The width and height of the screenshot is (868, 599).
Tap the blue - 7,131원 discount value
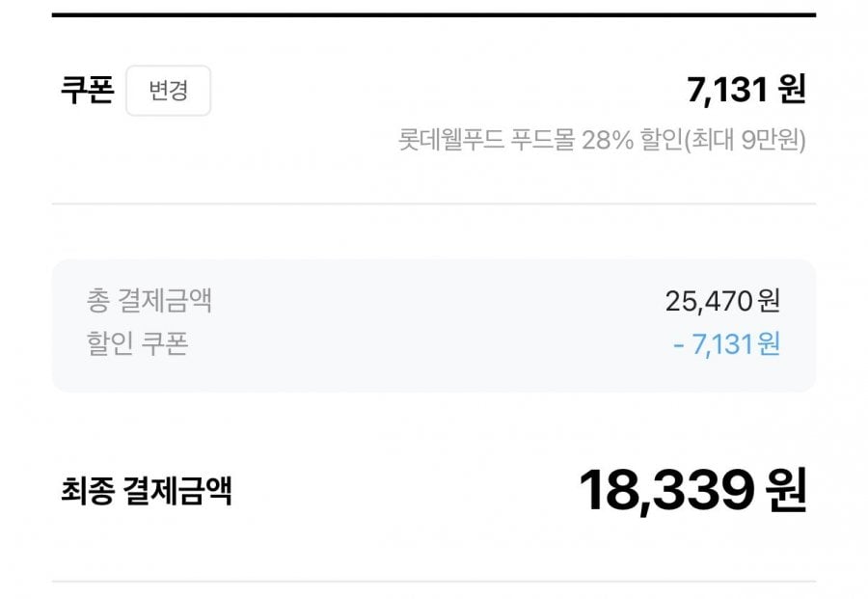[x=726, y=343]
